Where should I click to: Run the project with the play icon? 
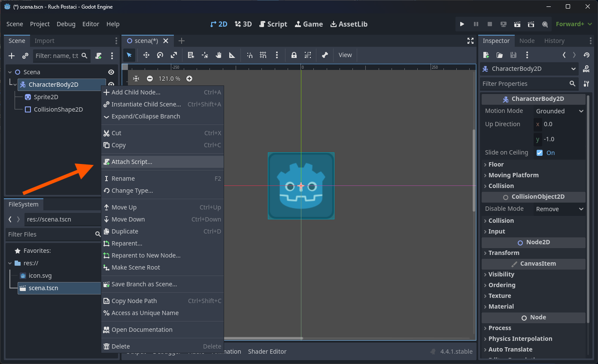[x=462, y=24]
